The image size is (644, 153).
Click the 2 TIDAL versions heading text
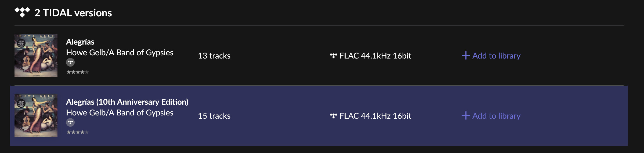73,13
